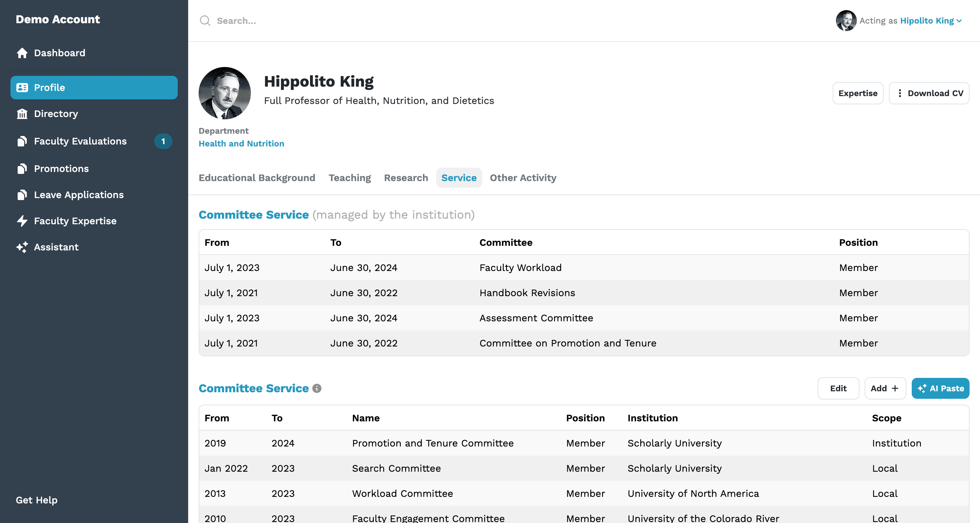Screen dimensions: 980x523
Task: Open Directory via building icon
Action: 22,114
